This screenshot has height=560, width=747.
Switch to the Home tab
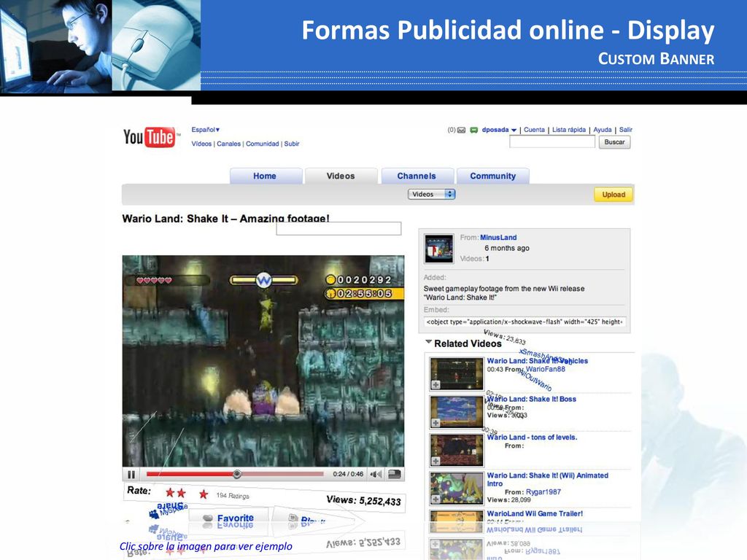(266, 176)
